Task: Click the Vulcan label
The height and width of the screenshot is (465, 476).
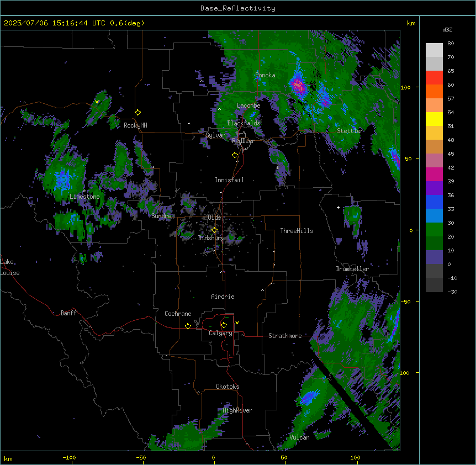Action: (x=300, y=437)
